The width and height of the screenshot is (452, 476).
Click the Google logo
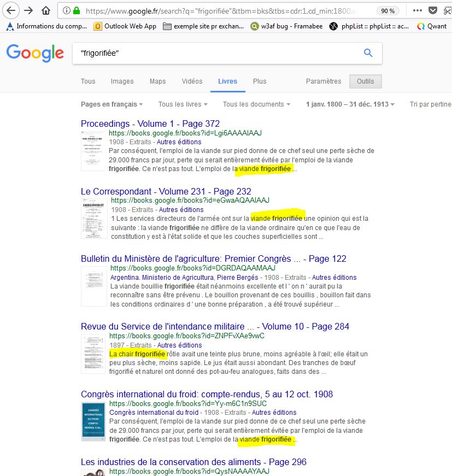pyautogui.click(x=35, y=53)
